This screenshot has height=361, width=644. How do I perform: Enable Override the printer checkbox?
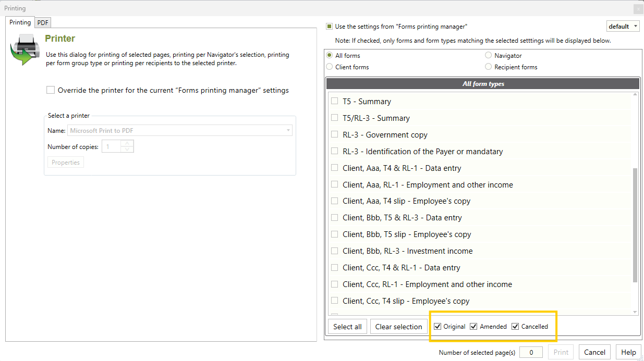pyautogui.click(x=51, y=90)
